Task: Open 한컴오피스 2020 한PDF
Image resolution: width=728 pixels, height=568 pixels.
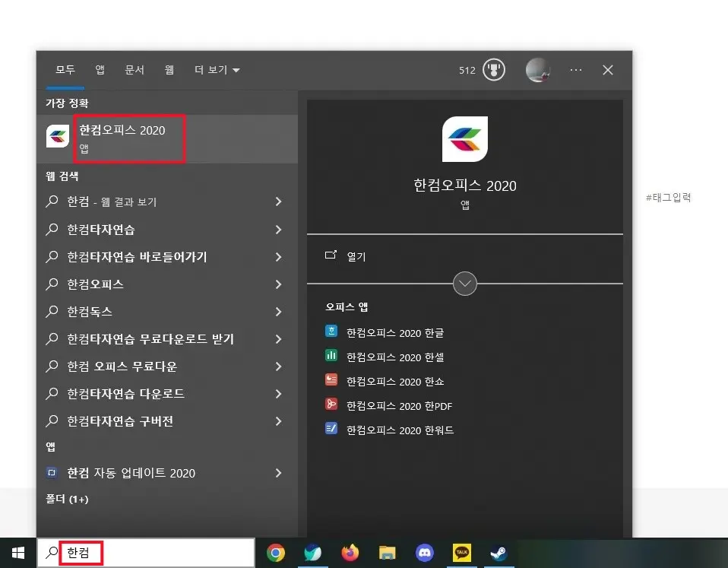Action: coord(397,405)
